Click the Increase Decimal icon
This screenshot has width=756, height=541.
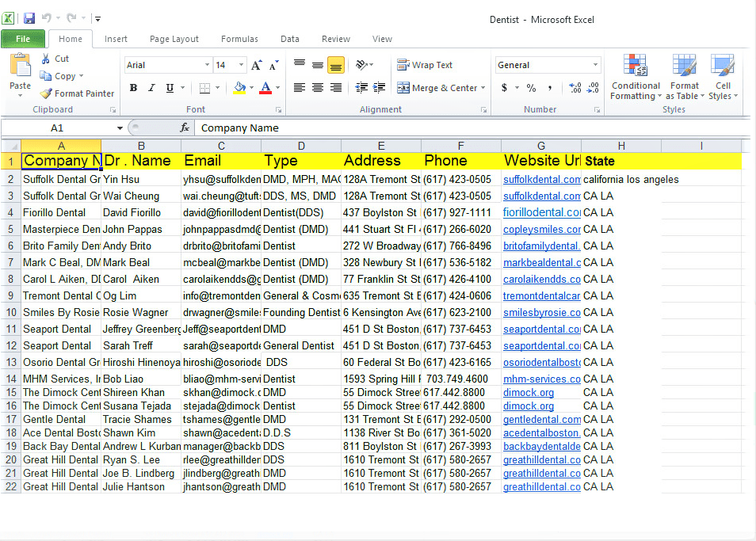point(576,87)
